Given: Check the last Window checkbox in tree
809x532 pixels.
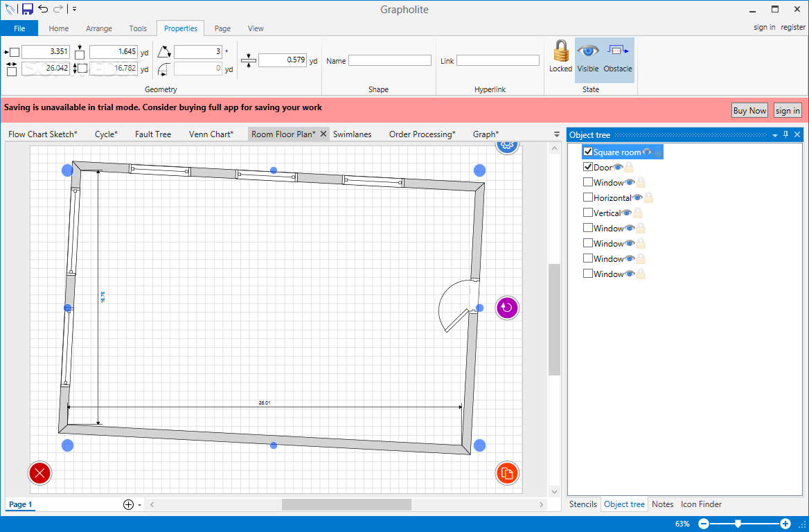Looking at the screenshot, I should tap(587, 274).
